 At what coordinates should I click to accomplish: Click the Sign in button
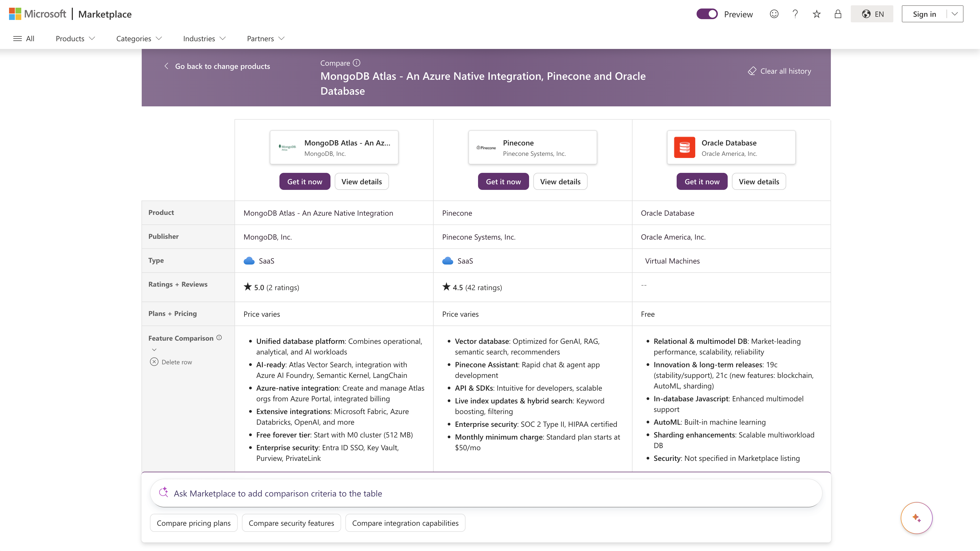924,14
